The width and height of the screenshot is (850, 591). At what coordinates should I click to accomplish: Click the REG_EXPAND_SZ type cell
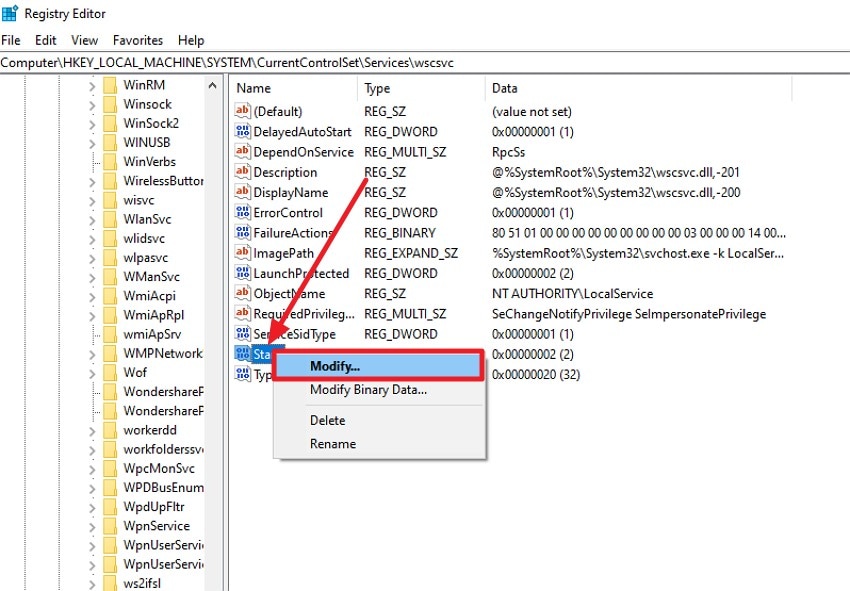(410, 253)
